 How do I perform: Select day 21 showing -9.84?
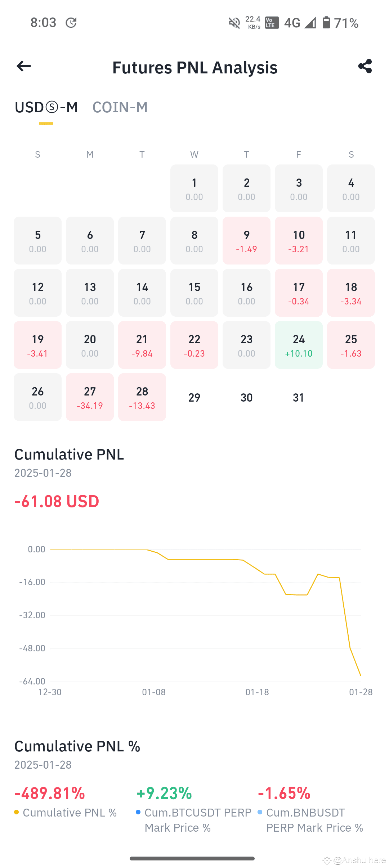coord(142,345)
